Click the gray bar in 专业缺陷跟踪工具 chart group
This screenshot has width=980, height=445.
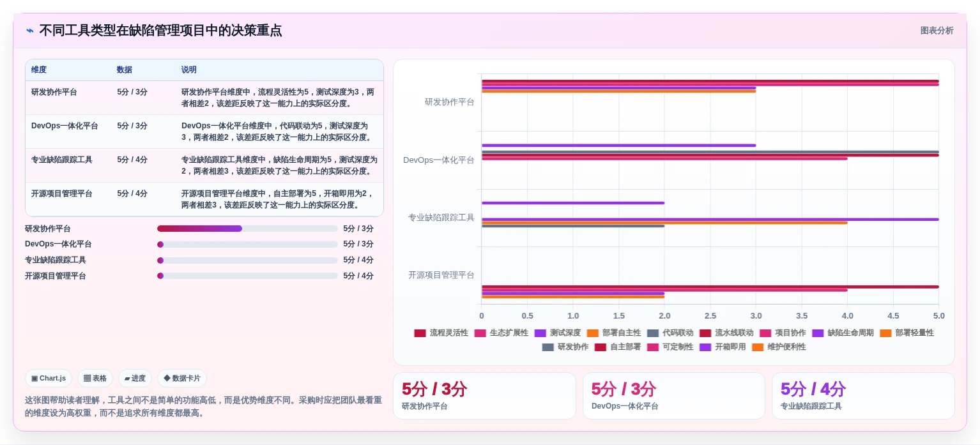[573, 226]
